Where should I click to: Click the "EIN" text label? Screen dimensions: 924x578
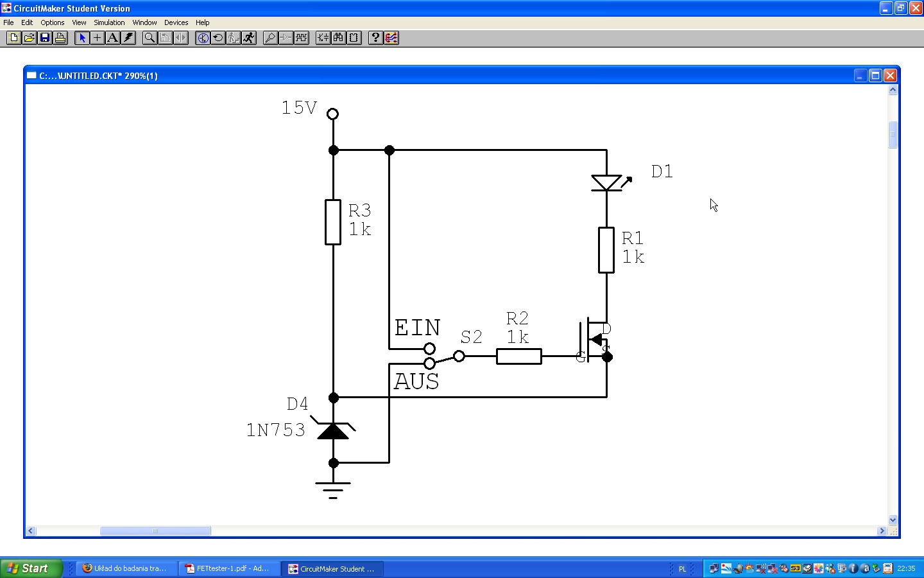click(x=417, y=328)
